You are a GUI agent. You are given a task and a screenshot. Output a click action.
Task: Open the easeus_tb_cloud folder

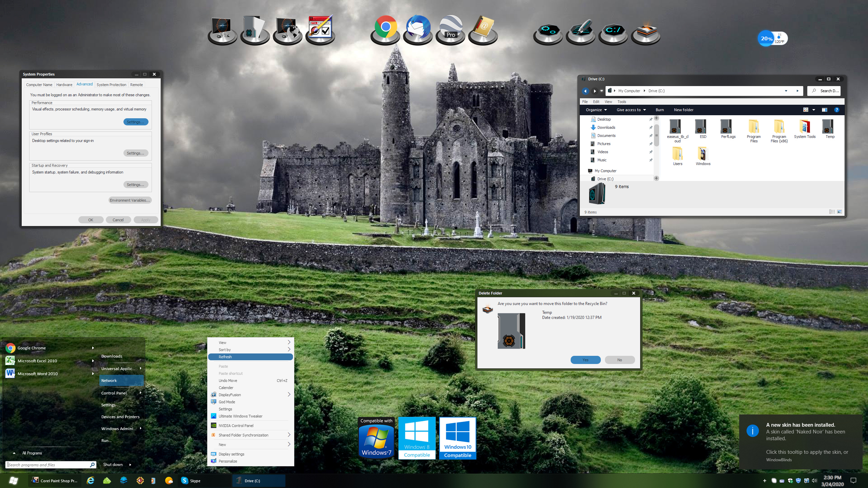tap(677, 131)
